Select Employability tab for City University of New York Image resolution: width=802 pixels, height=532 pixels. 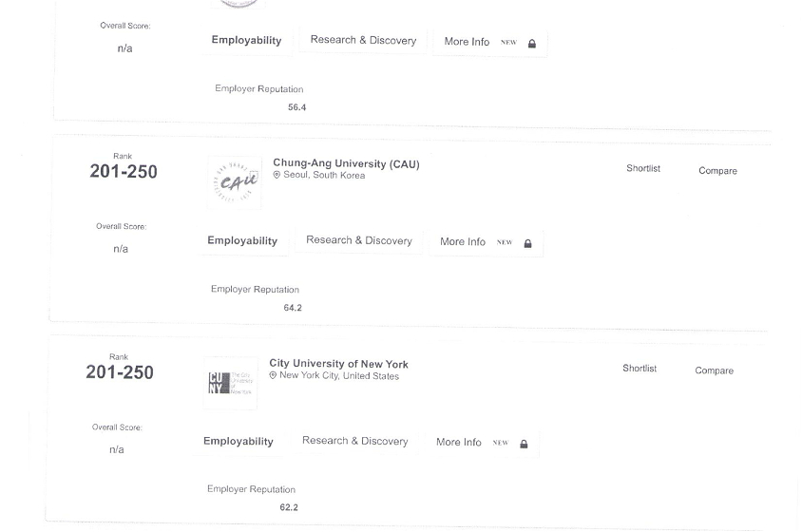click(x=239, y=442)
